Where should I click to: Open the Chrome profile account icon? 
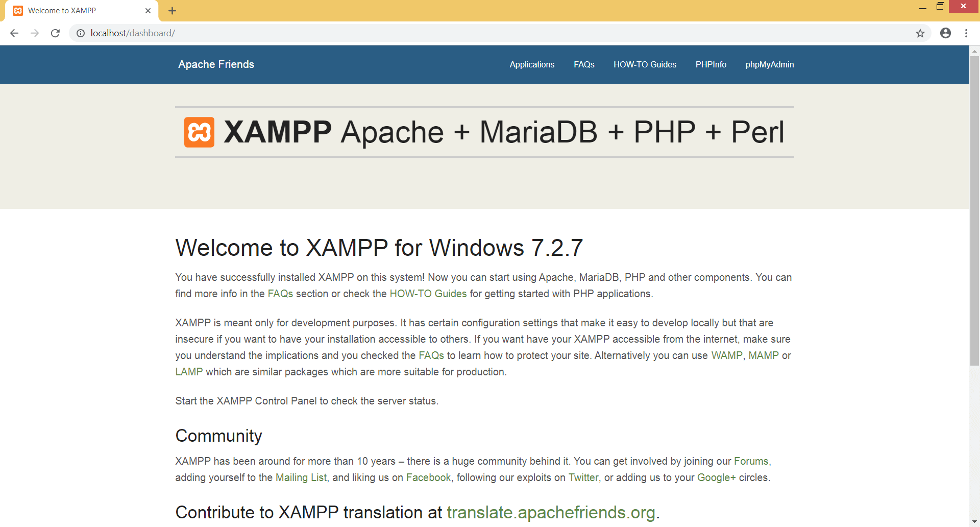945,33
